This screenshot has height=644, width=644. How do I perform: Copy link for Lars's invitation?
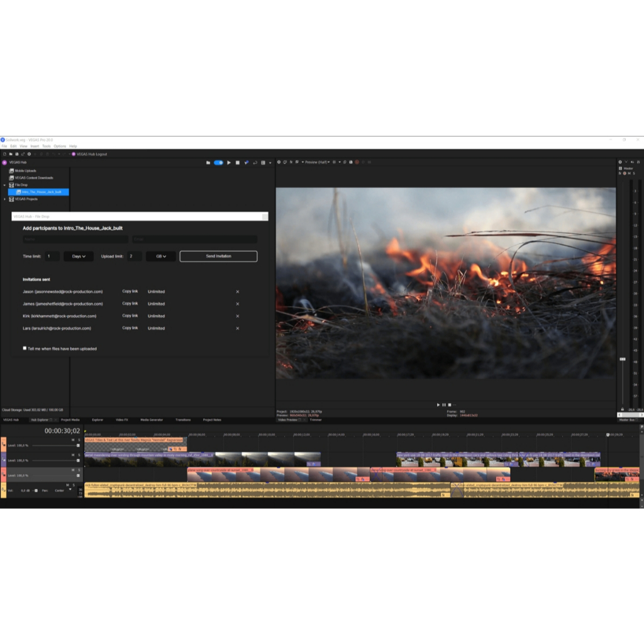coord(130,328)
